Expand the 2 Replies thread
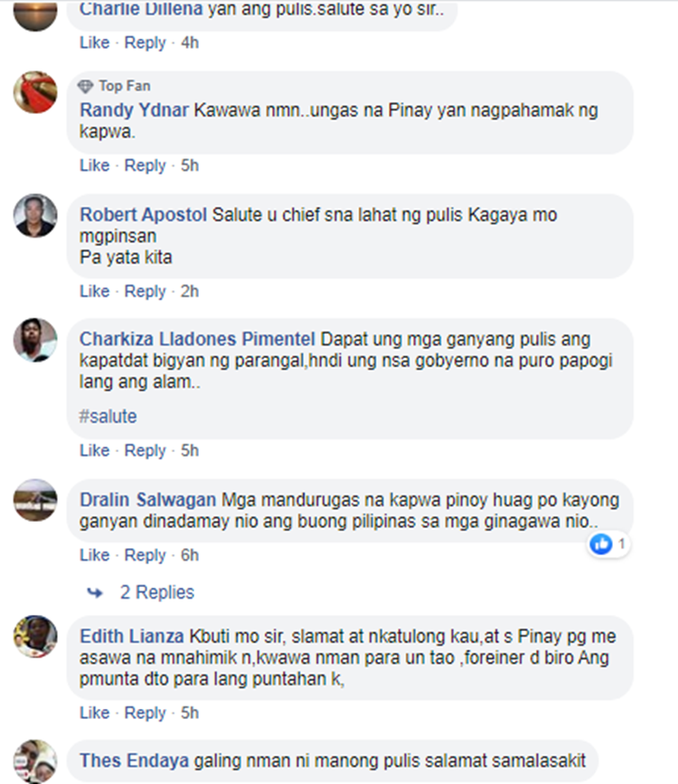This screenshot has width=678, height=784. click(157, 592)
